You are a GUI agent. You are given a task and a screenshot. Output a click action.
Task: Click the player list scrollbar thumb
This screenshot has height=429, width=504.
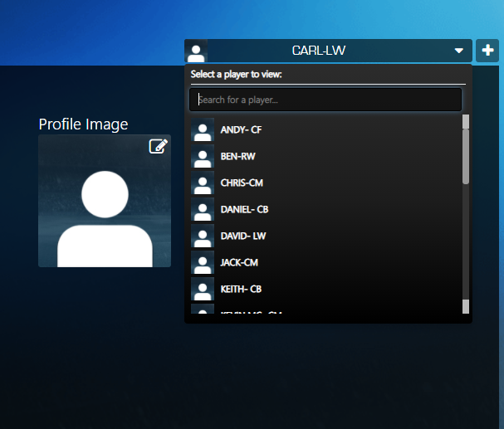(x=466, y=157)
